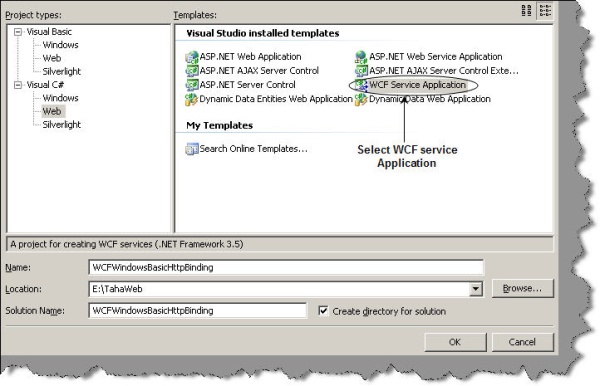
Task: Pick the ASP.NET Server Control template icon
Action: point(192,85)
